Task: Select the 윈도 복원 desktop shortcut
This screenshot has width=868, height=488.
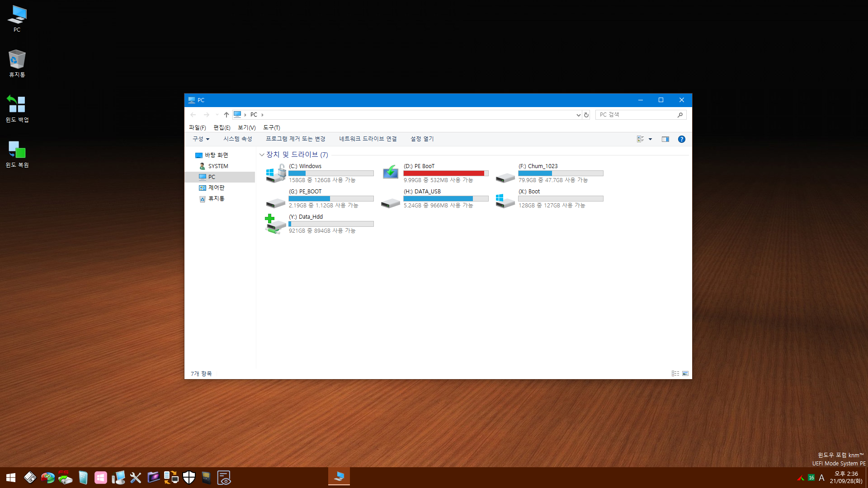Action: tap(17, 154)
